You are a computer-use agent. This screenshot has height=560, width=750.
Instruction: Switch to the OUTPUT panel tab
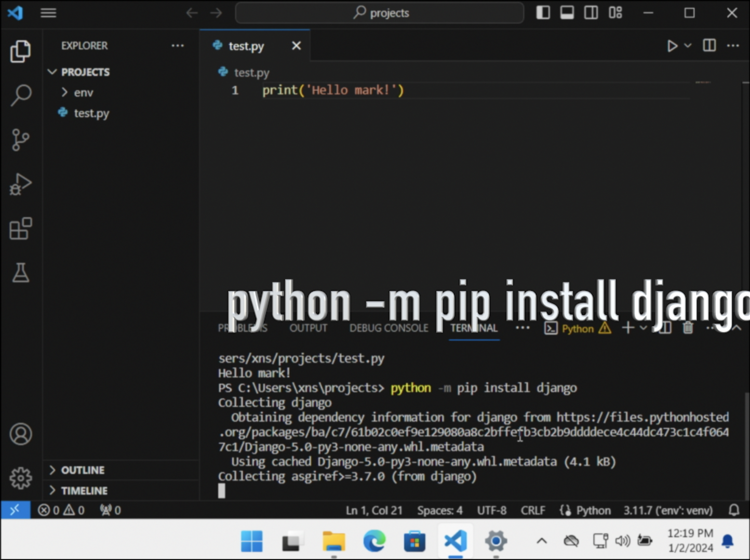[309, 328]
